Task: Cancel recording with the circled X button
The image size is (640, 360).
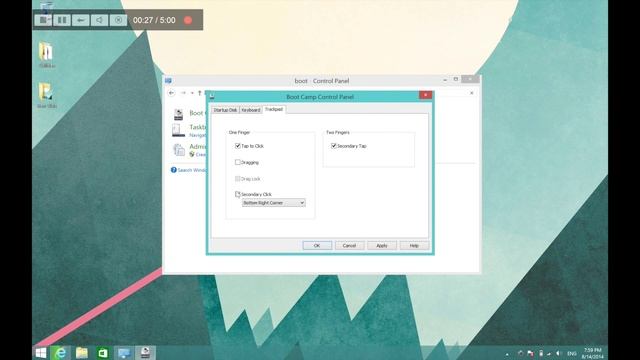Action: 118,20
